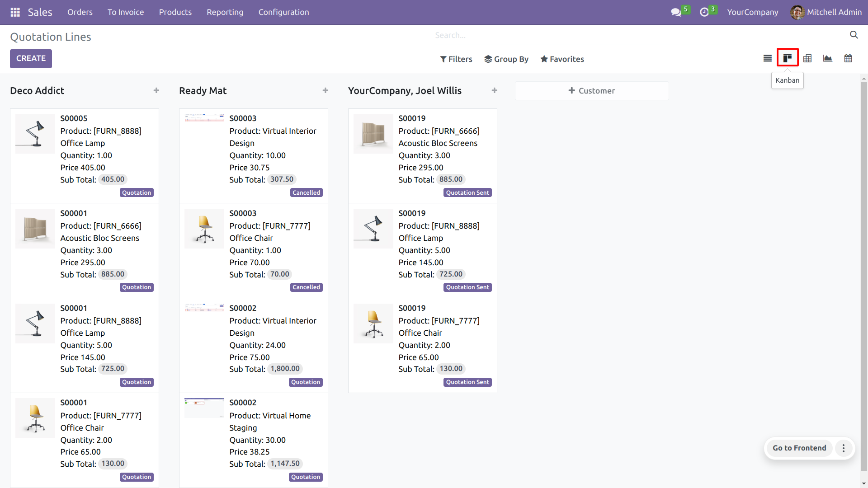This screenshot has height=488, width=868.
Task: Click the Go to Frontend button
Action: [799, 448]
